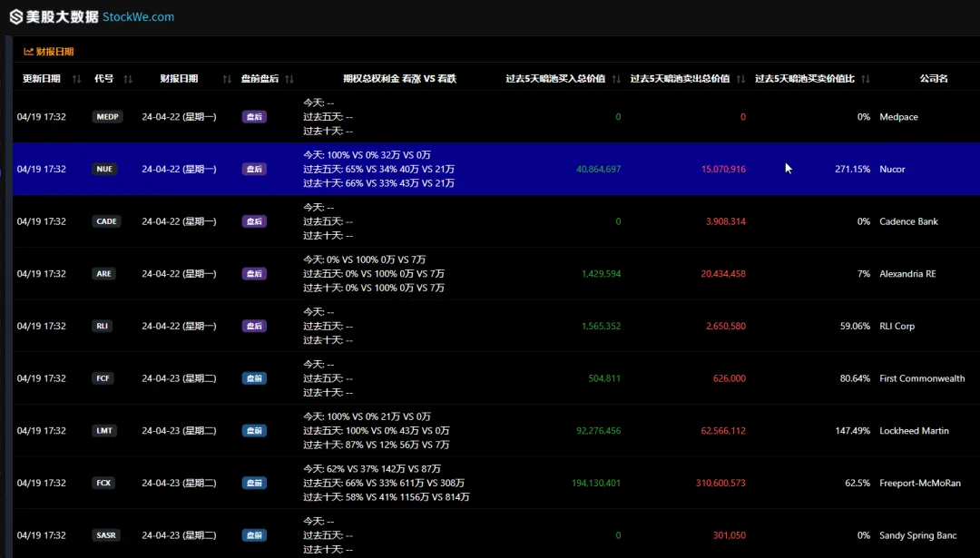This screenshot has height=558, width=980.
Task: Select company name Freeport-McMoRan
Action: coord(920,483)
